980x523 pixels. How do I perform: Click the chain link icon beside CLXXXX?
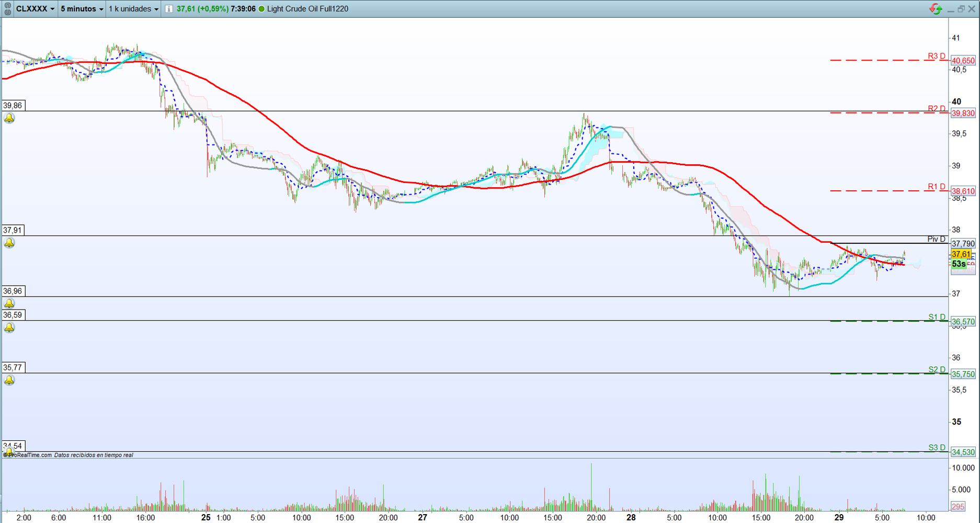[8, 9]
